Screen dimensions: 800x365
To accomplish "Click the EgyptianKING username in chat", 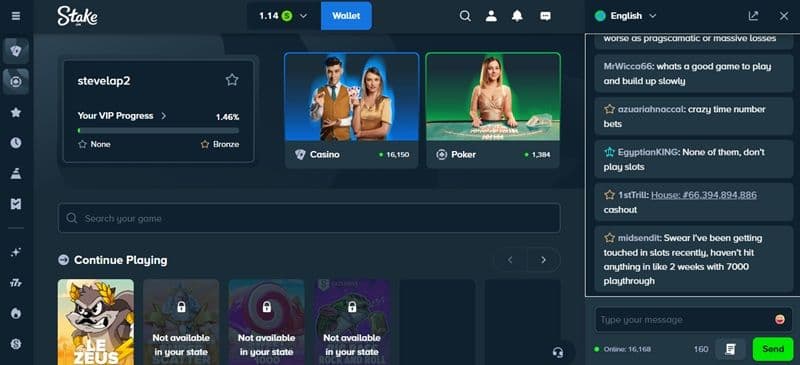I will [x=647, y=152].
